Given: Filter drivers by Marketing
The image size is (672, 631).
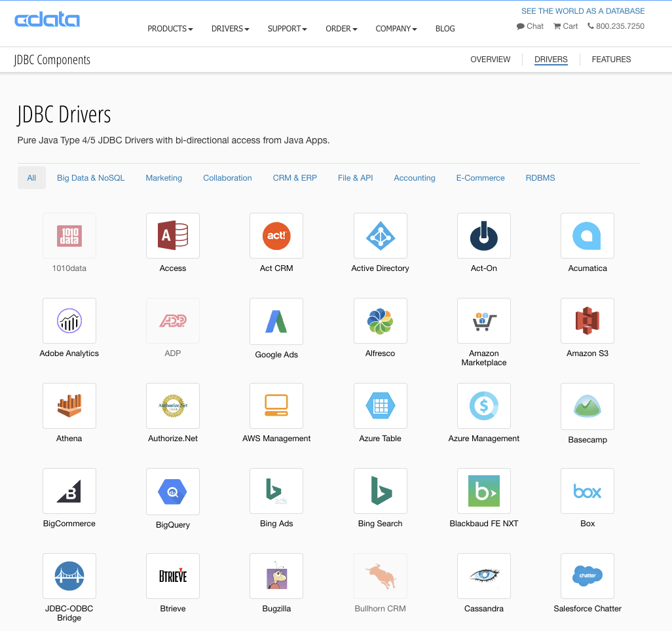Looking at the screenshot, I should click(x=164, y=178).
